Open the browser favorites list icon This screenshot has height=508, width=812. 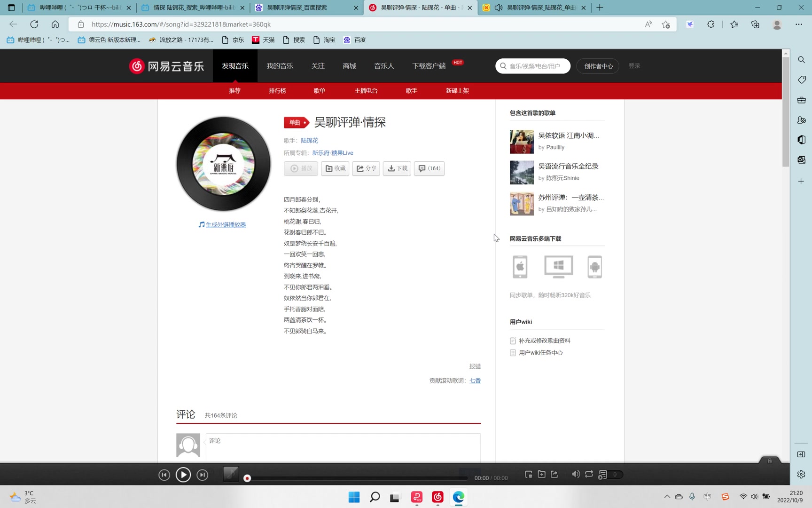coord(734,24)
